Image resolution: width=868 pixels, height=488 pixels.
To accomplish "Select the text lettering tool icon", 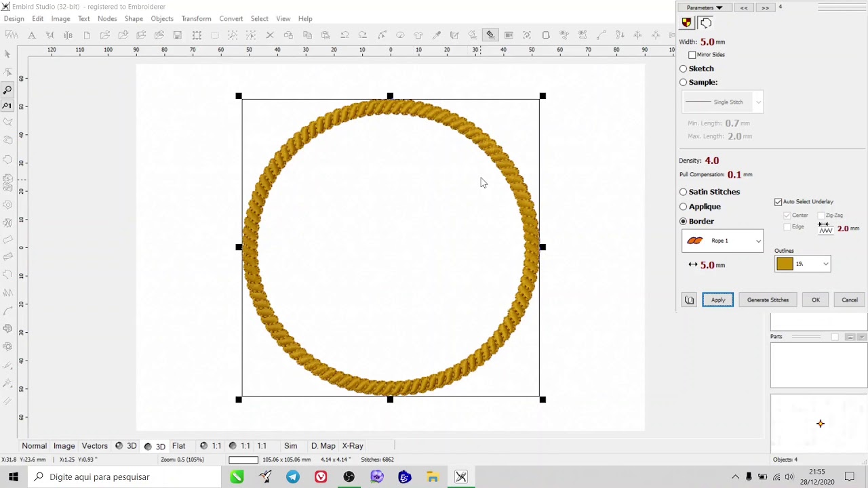I will point(32,35).
